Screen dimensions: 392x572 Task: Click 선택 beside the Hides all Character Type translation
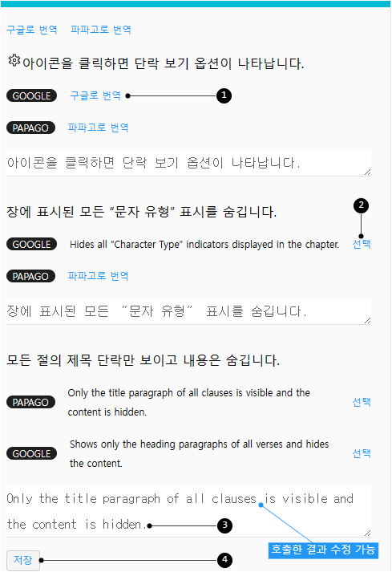coord(362,244)
